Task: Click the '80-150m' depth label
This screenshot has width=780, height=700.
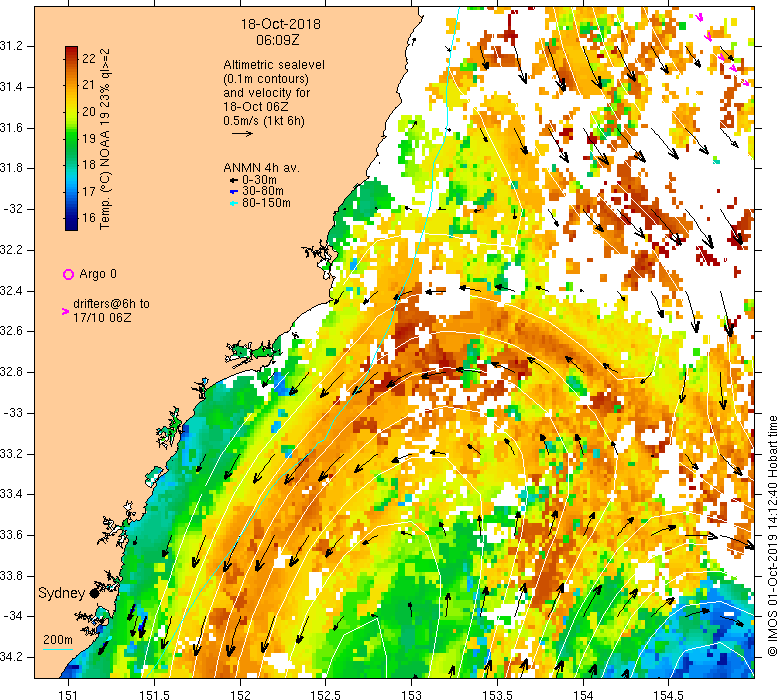Action: pos(266,202)
